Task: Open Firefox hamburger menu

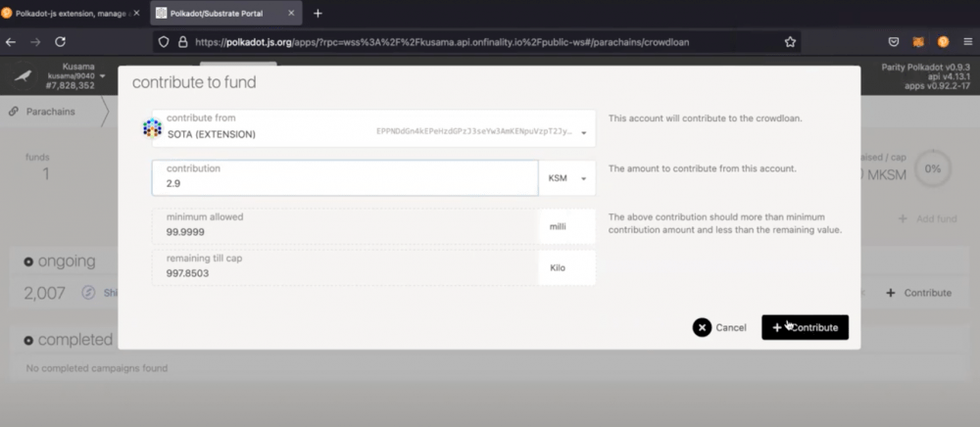Action: coord(968,42)
